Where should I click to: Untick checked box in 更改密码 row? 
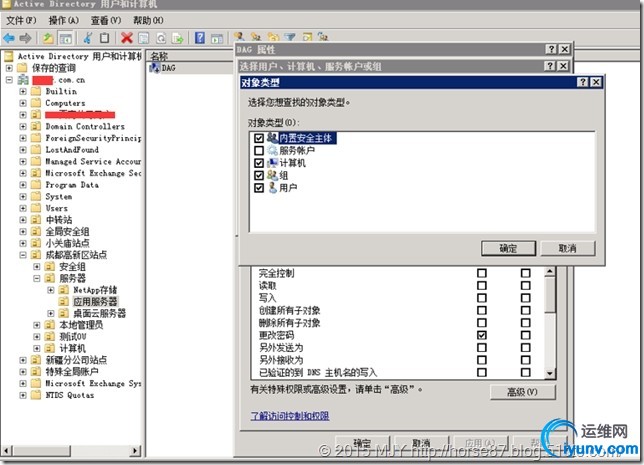click(x=482, y=335)
